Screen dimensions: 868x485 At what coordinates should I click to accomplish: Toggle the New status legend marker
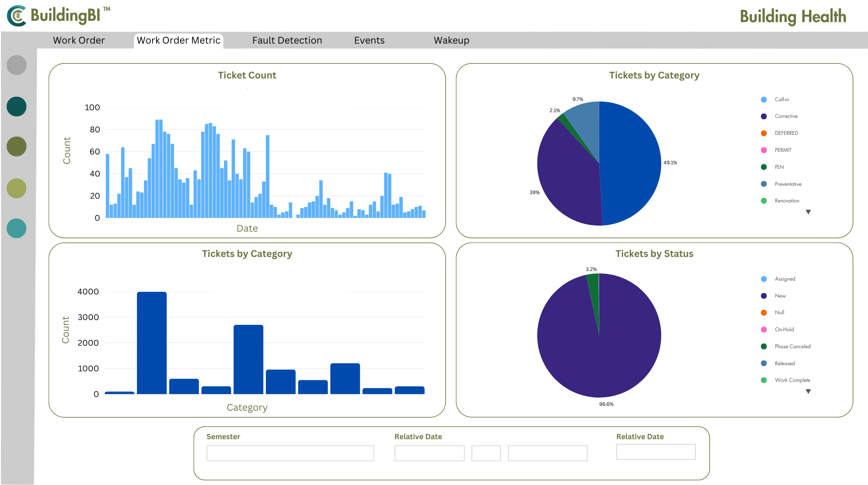point(764,296)
